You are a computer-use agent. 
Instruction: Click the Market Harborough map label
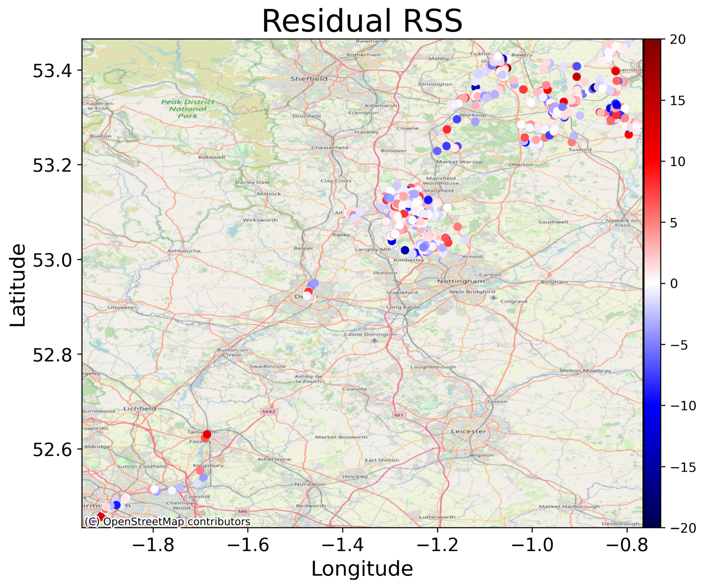pyautogui.click(x=569, y=506)
